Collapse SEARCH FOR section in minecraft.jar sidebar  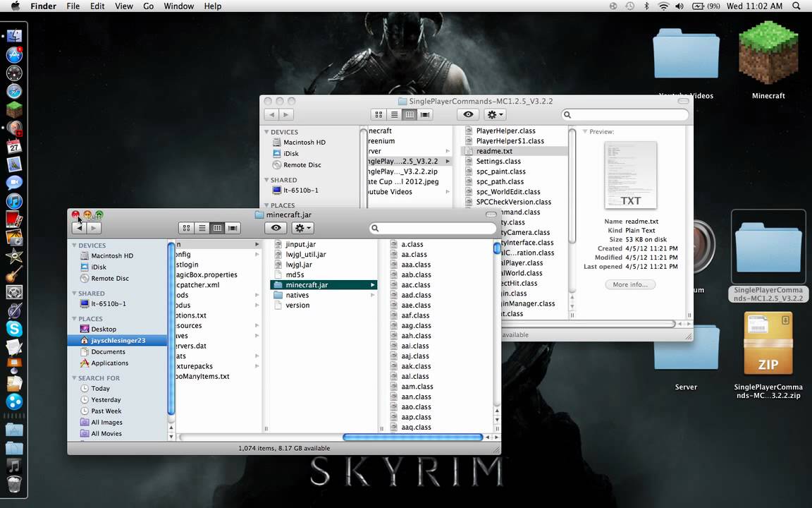(74, 378)
